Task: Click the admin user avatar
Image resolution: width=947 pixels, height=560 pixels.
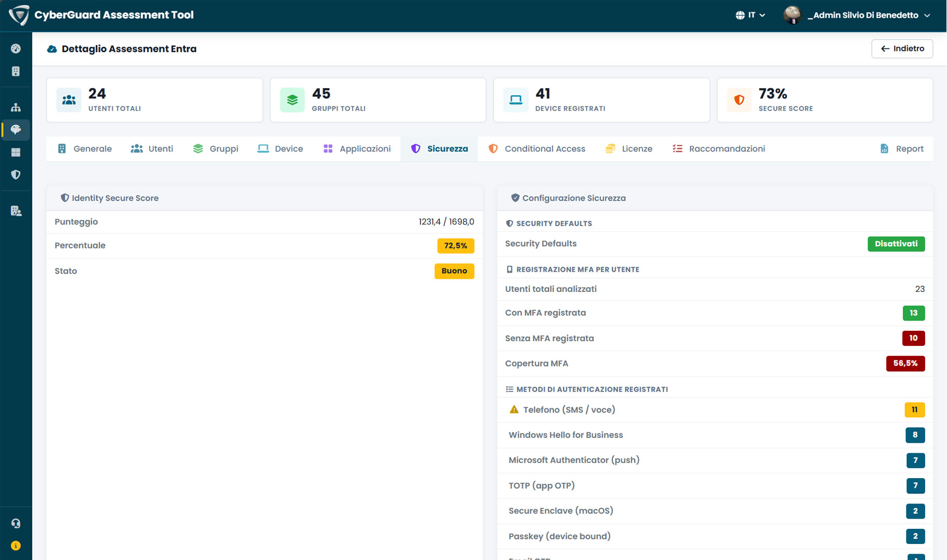Action: coord(792,15)
